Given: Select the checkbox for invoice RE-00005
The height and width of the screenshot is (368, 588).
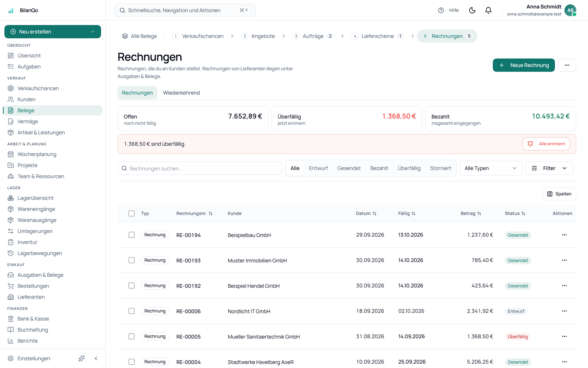Looking at the screenshot, I should 132,336.
